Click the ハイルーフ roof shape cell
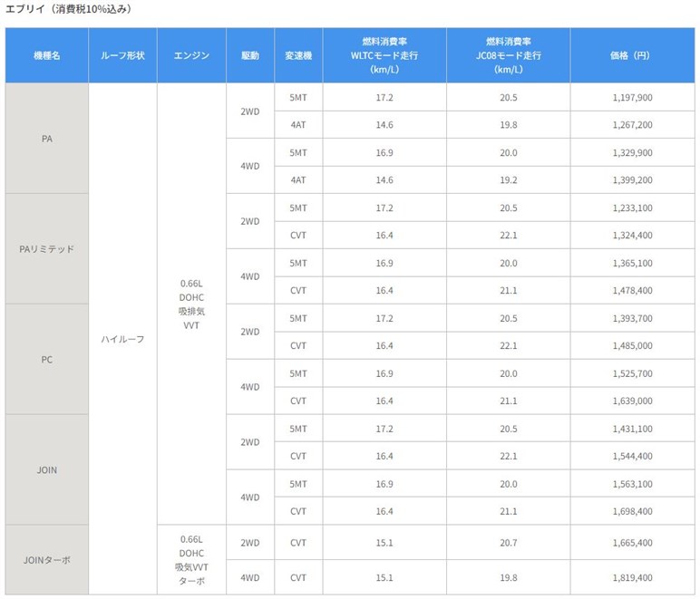The width and height of the screenshot is (700, 599). coord(122,339)
